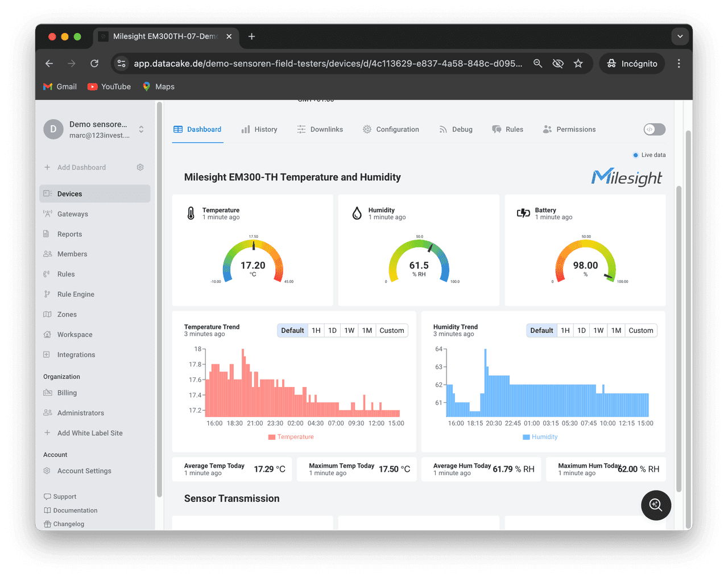The height and width of the screenshot is (577, 728).
Task: Open the Gateways icon in sidebar
Action: (48, 214)
